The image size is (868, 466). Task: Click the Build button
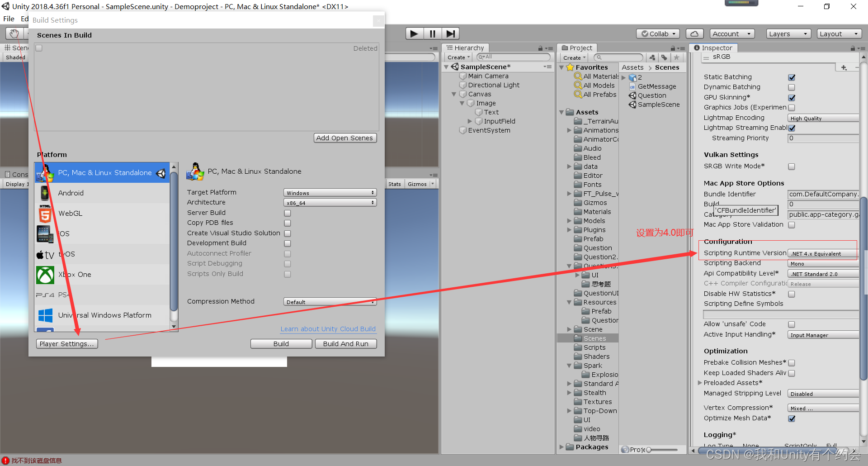click(281, 344)
